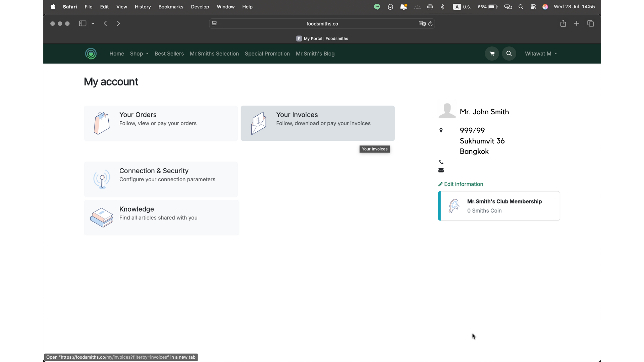Open Safari share sheet icon
The width and height of the screenshot is (644, 362).
563,23
